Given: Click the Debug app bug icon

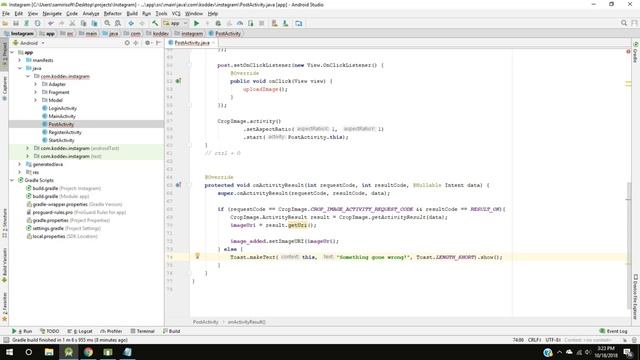Looking at the screenshot, I should [x=218, y=23].
